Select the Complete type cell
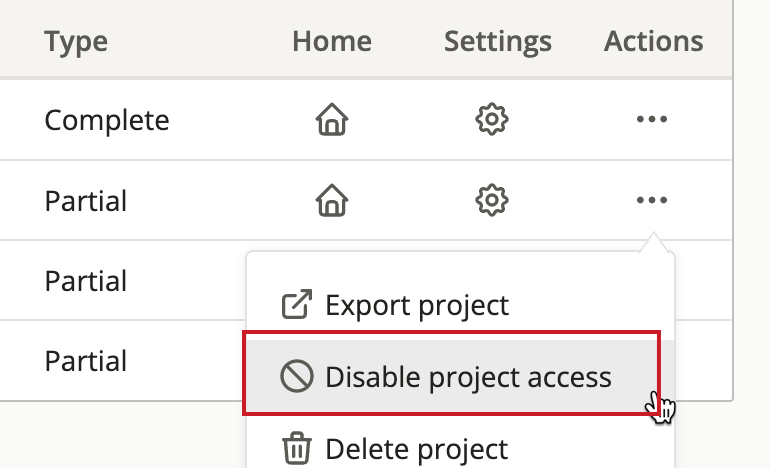 (107, 120)
